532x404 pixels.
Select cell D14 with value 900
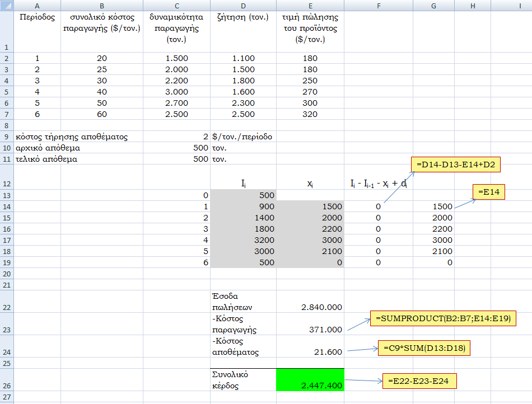click(243, 206)
